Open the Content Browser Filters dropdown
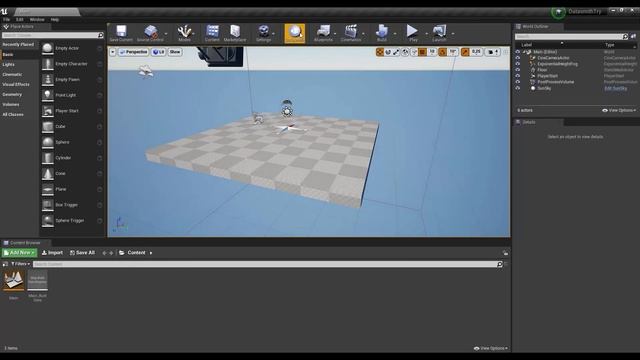 coord(20,264)
